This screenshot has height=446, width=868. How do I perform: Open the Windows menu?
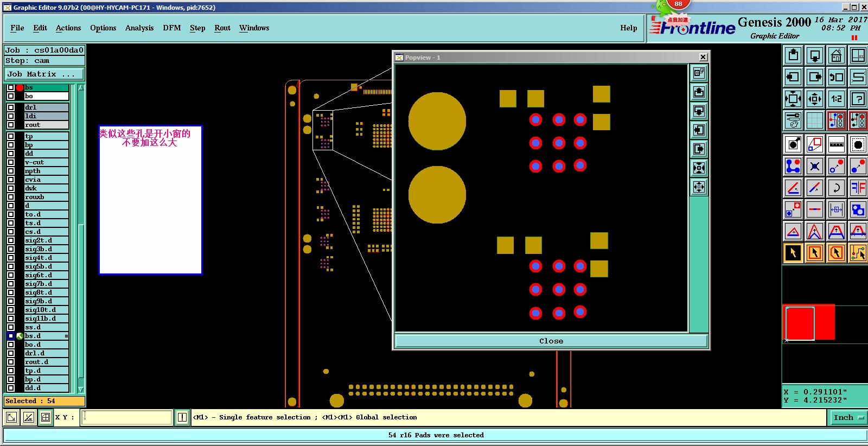tap(254, 28)
